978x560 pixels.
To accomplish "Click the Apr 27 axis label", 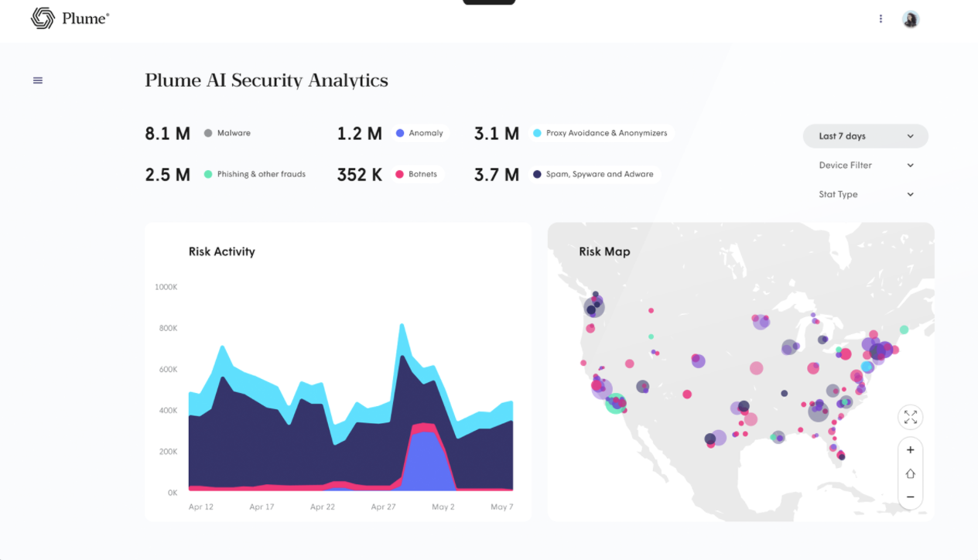I will (383, 507).
